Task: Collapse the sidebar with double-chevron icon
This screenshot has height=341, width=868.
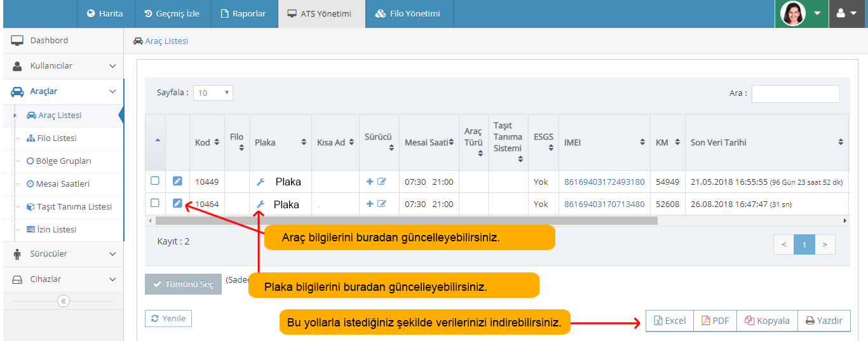Action: point(64,302)
